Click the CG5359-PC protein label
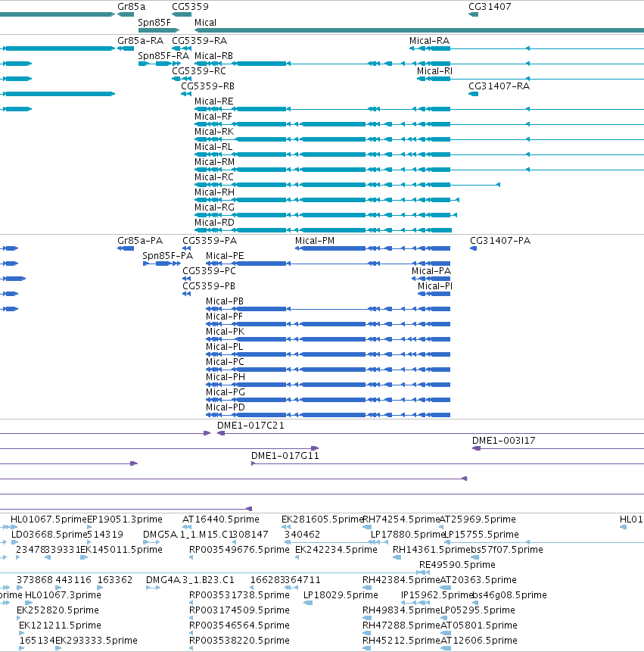Screen dimensions: 644x652 (x=209, y=271)
